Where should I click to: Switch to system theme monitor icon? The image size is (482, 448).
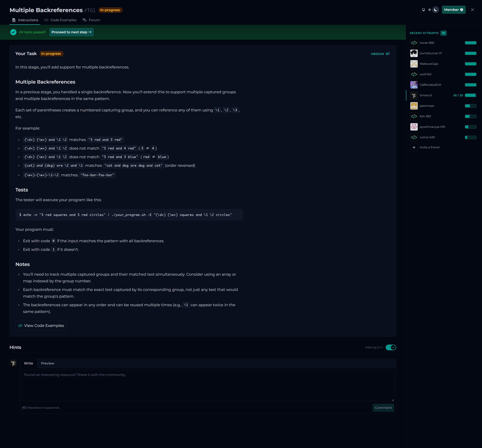pos(423,10)
